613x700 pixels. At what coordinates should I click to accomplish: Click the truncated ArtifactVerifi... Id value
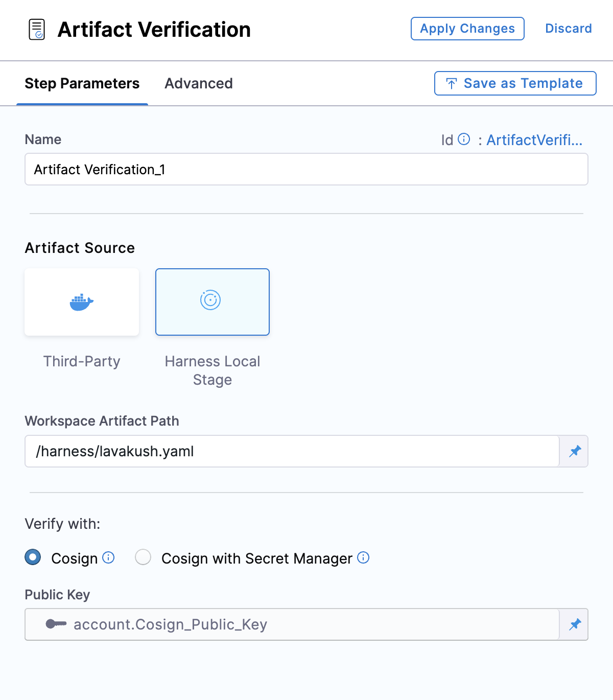534,140
